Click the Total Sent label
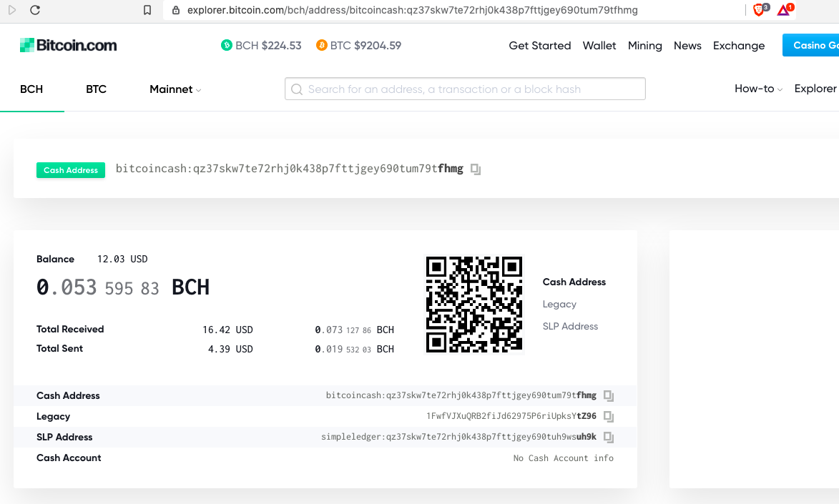This screenshot has height=504, width=839. click(x=59, y=348)
